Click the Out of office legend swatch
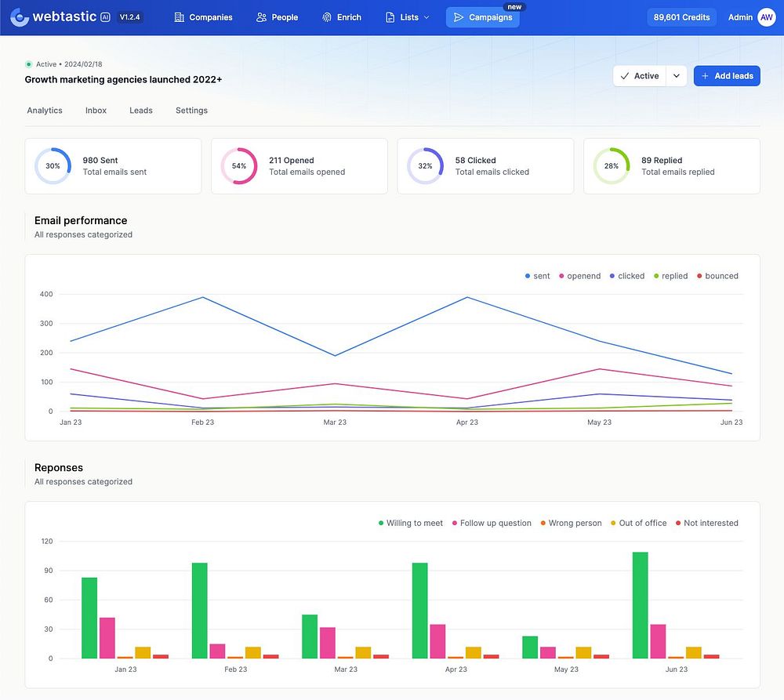 [x=614, y=523]
